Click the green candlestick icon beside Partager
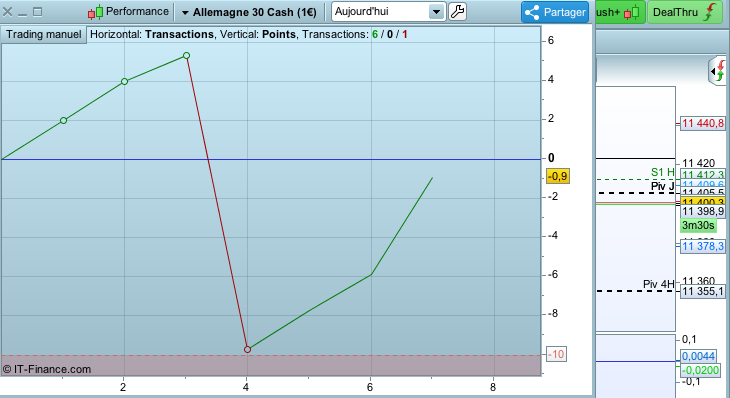The height and width of the screenshot is (398, 730). (631, 12)
